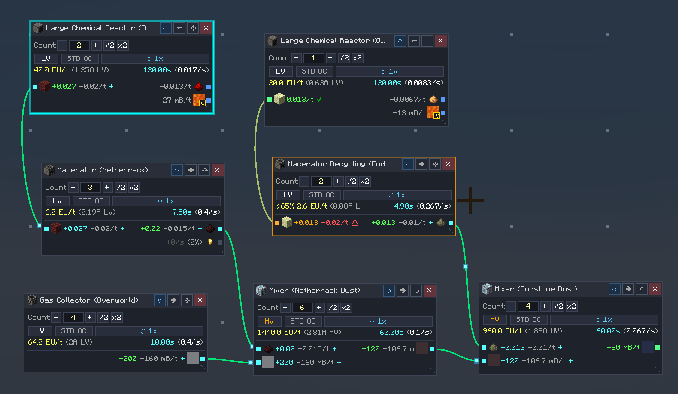
Task: Click the lava fluid icon in Count 1 Large Chemical Reactor
Action: click(433, 112)
